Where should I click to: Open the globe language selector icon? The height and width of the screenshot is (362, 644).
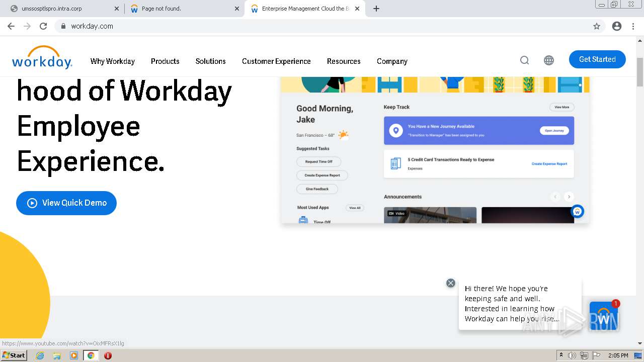(549, 60)
